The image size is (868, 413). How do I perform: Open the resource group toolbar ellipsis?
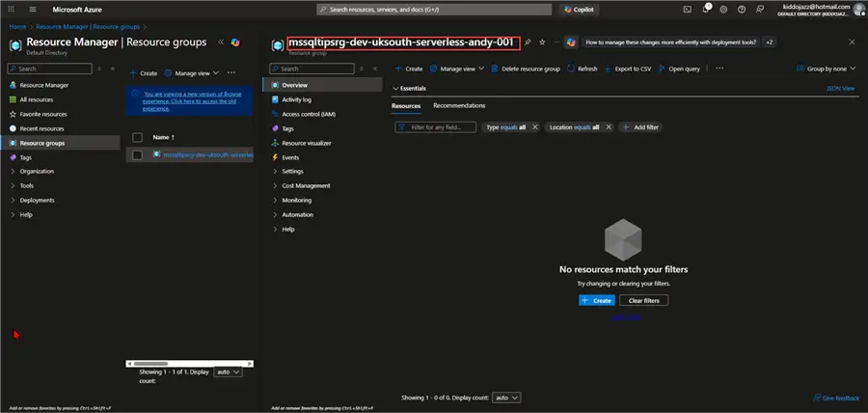719,69
